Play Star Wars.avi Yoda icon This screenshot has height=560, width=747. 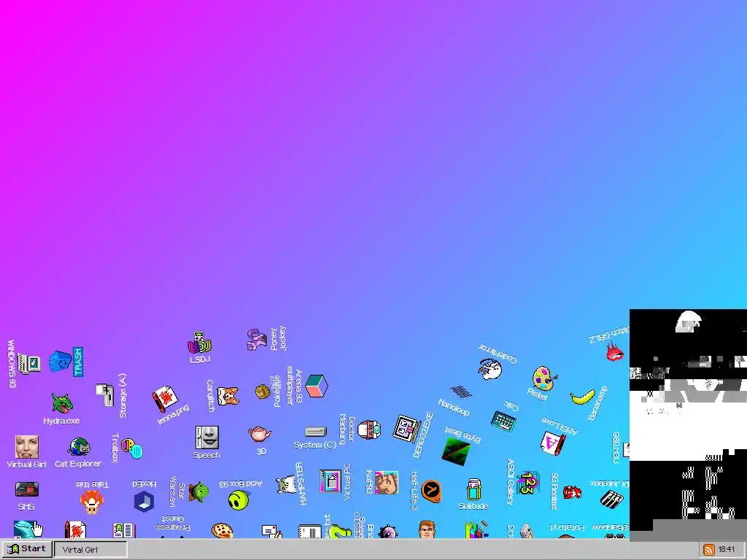(198, 492)
